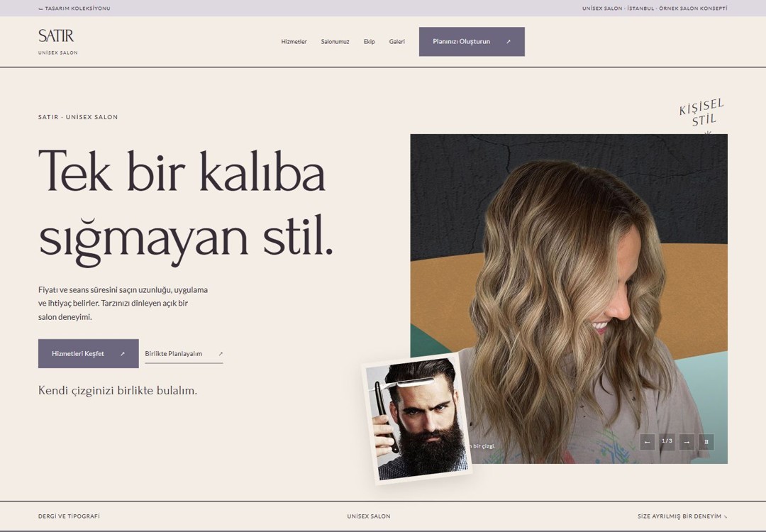Click the Tasarım Koleksiyonu back link

point(74,9)
